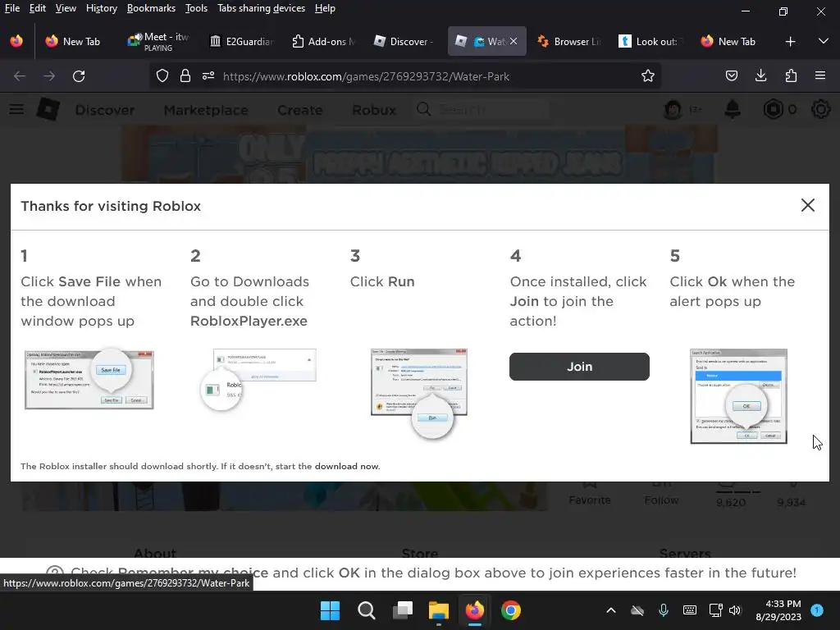Switch to the Discover tab
Screen dimensions: 840x630
(x=405, y=41)
